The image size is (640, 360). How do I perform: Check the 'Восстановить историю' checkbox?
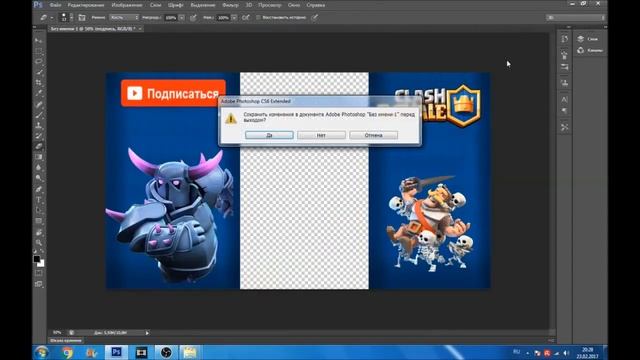tap(258, 18)
